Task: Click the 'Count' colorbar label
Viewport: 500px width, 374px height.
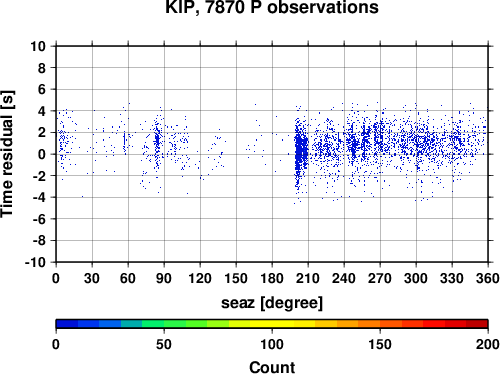Action: point(272,367)
